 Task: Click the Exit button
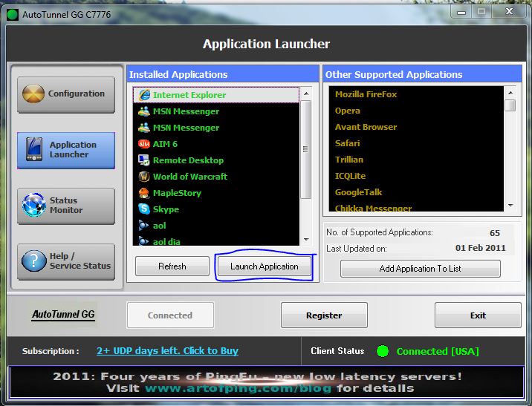[x=478, y=315]
